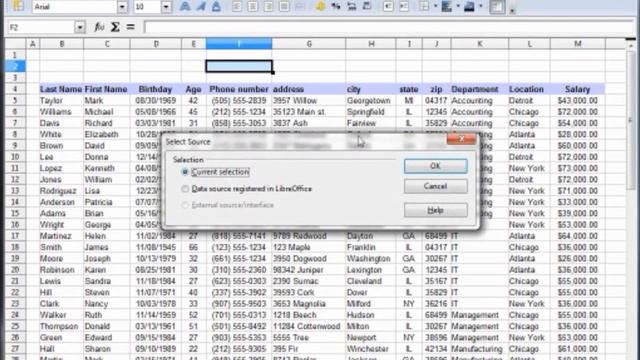Click the Department header cell

(x=480, y=89)
